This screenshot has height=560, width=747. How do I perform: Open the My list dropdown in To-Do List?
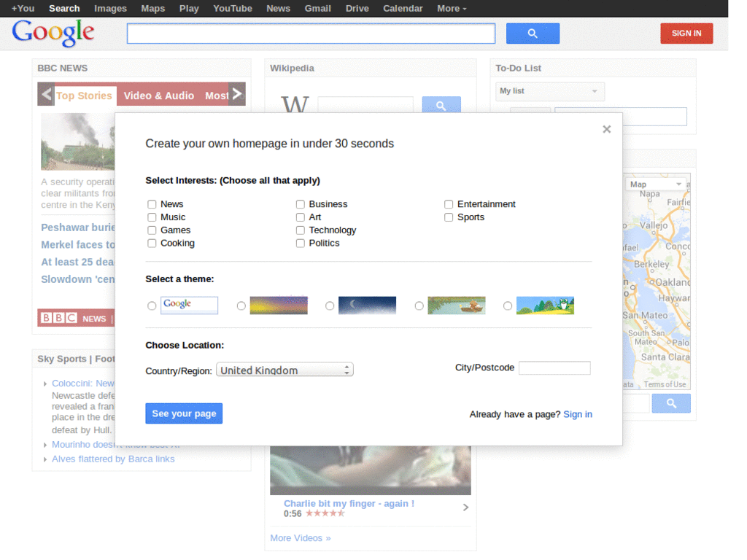[550, 91]
